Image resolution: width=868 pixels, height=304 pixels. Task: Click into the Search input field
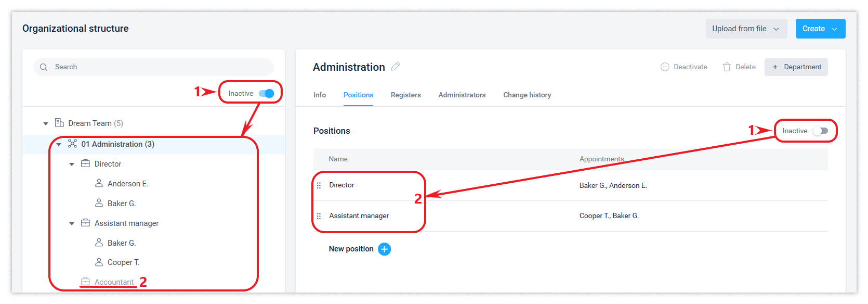pos(156,67)
